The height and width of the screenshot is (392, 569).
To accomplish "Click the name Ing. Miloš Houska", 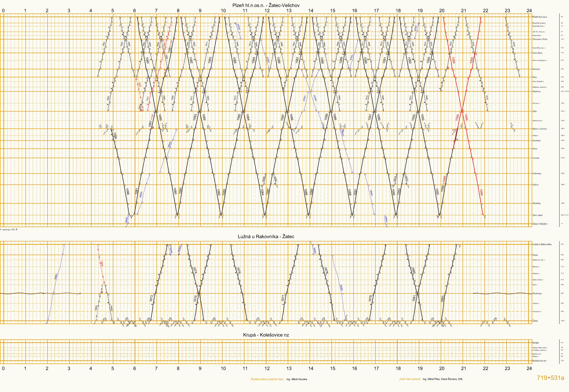I will click(296, 379).
